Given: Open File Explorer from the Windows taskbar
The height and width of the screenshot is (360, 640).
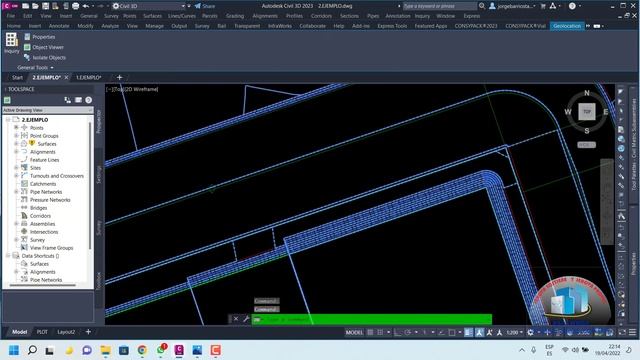Looking at the screenshot, I should tap(106, 350).
